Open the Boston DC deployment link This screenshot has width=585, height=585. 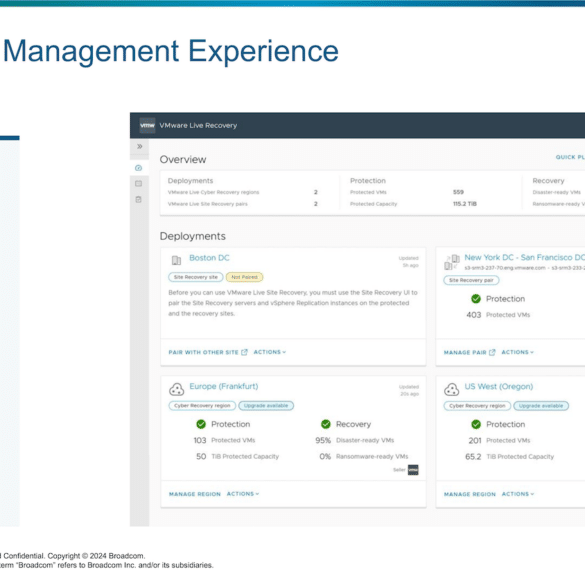coord(209,258)
